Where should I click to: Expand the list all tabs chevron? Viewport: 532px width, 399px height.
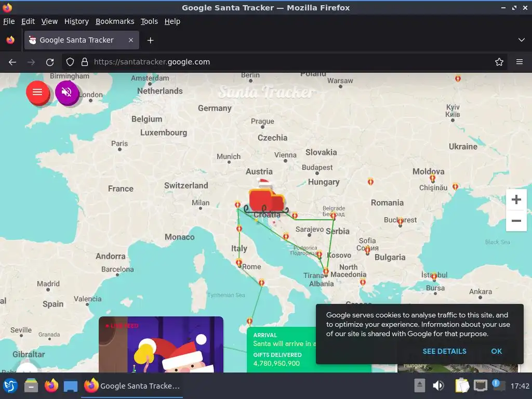pyautogui.click(x=522, y=40)
